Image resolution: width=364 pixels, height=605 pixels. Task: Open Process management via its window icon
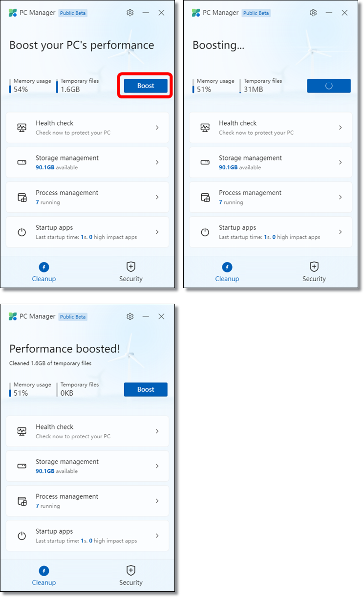(x=21, y=197)
